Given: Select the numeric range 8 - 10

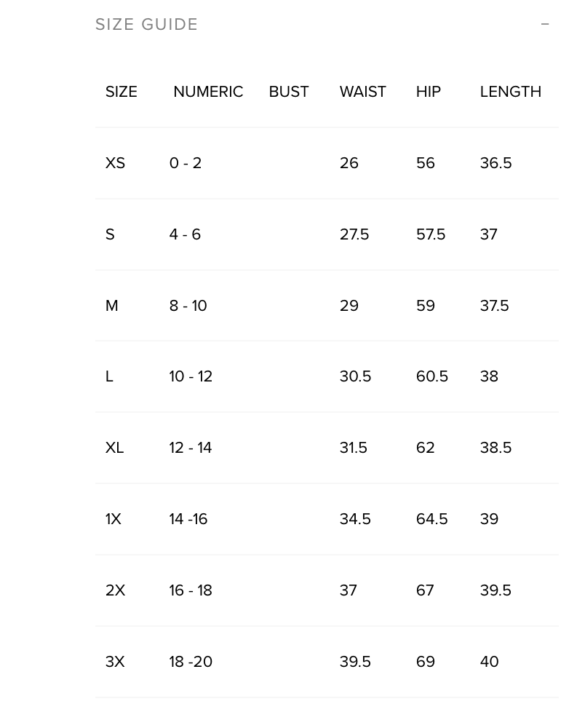Looking at the screenshot, I should (x=188, y=306).
